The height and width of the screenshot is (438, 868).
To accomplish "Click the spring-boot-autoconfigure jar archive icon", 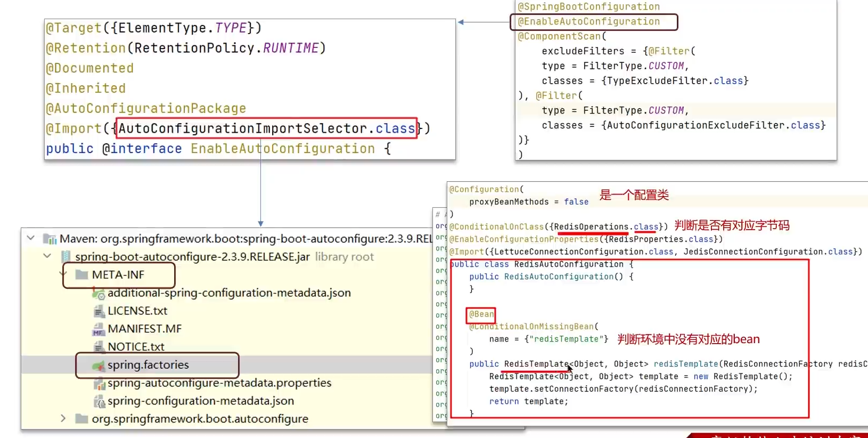I will click(x=65, y=256).
